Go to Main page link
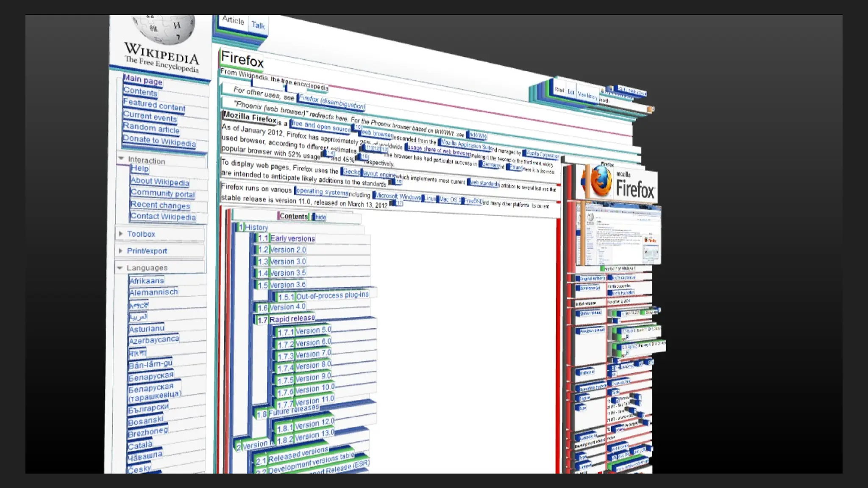Viewport: 868px width, 488px height. pyautogui.click(x=143, y=80)
